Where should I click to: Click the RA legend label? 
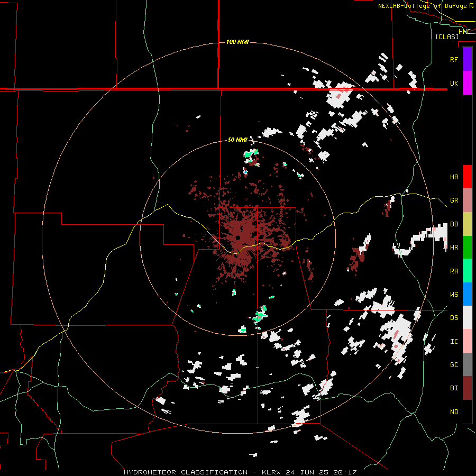click(x=454, y=271)
